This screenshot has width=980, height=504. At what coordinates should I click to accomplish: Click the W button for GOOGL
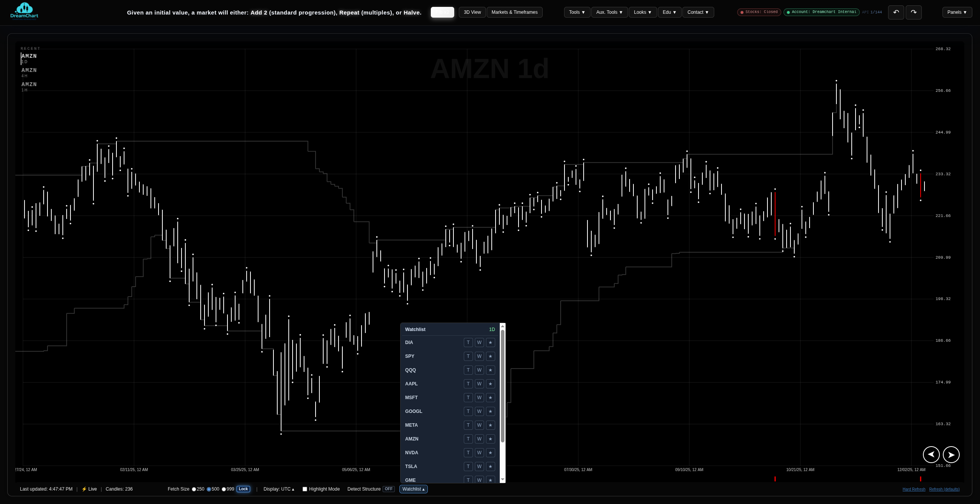(x=479, y=411)
